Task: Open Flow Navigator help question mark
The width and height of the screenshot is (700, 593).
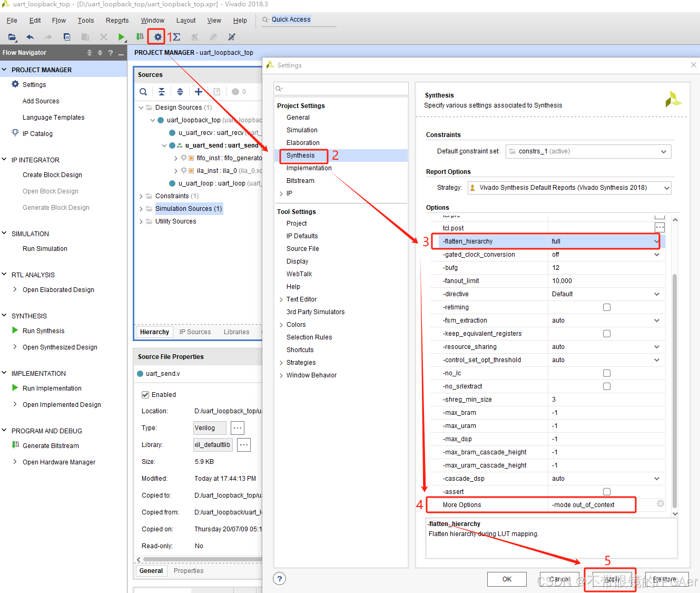Action: [x=111, y=53]
